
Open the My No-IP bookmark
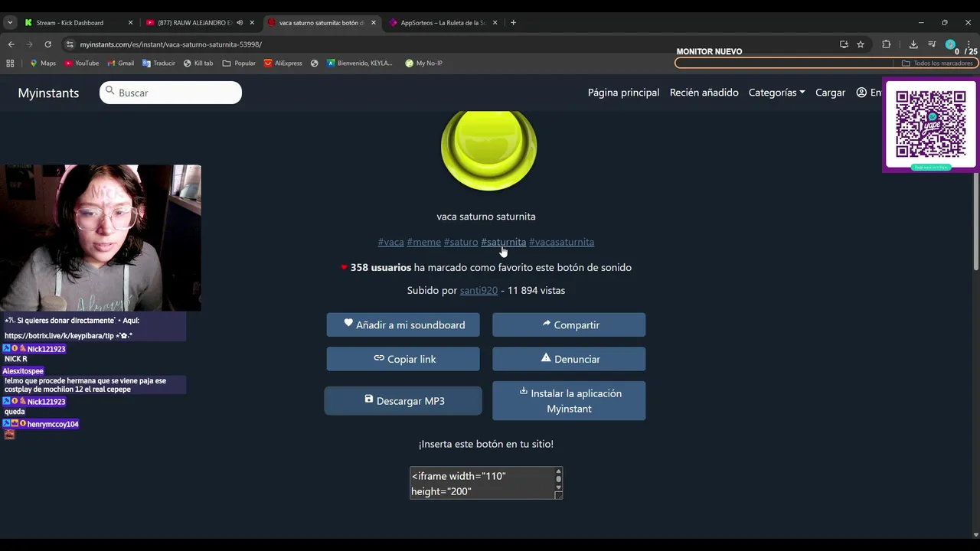423,64
